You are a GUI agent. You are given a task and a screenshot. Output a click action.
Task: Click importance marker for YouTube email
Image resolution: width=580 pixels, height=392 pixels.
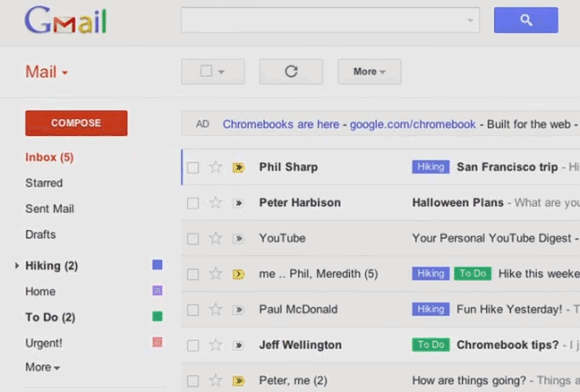click(239, 239)
